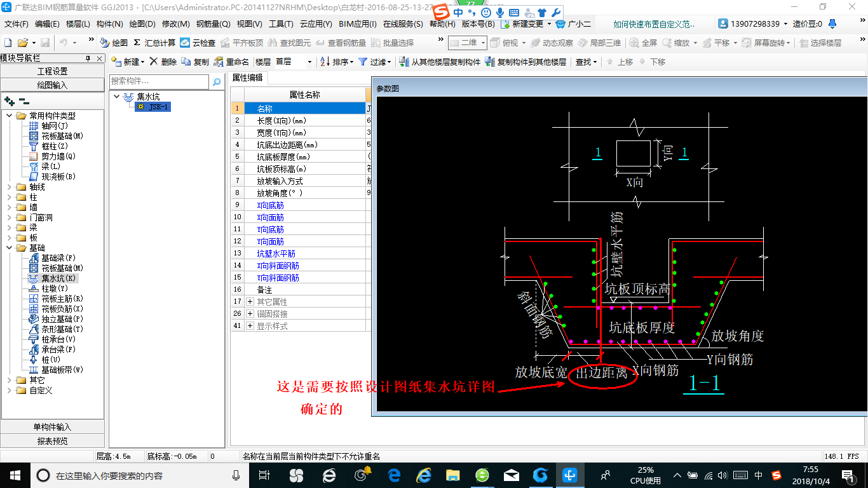Click 工程设置 navigation button
This screenshot has height=488, width=868.
point(53,71)
